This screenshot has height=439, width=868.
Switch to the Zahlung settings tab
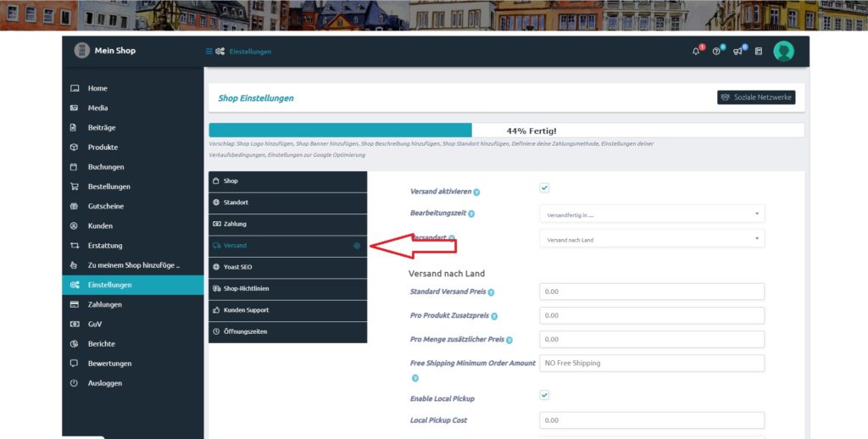click(287, 225)
